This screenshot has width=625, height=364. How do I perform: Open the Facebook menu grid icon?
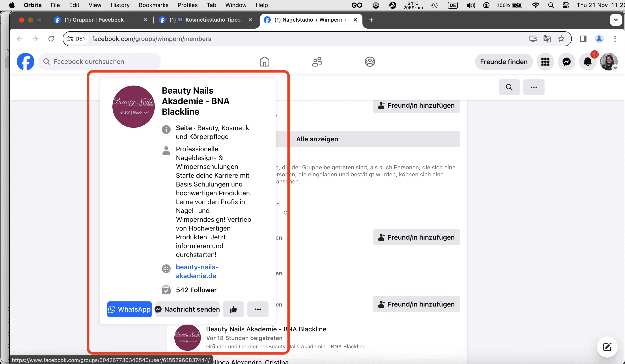point(545,61)
